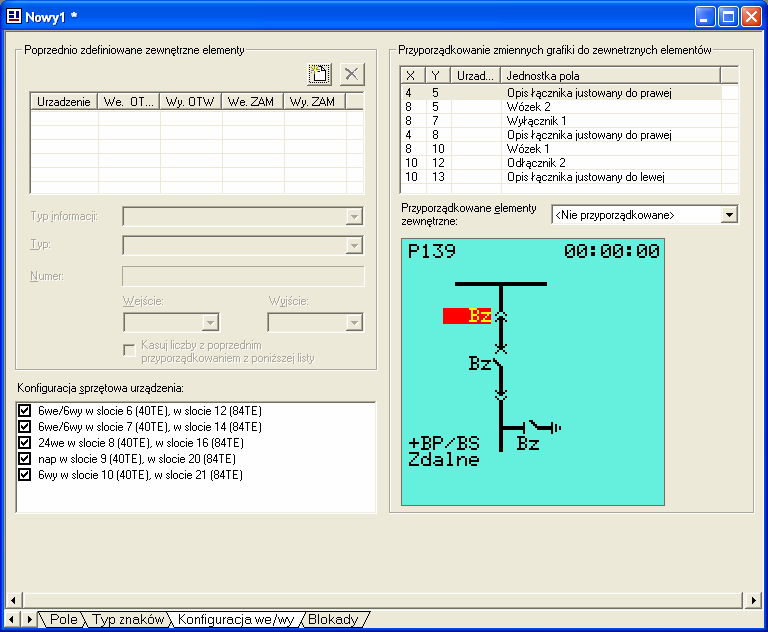
Task: Toggle 6wy w slocie 10 checkbox
Action: pos(24,475)
